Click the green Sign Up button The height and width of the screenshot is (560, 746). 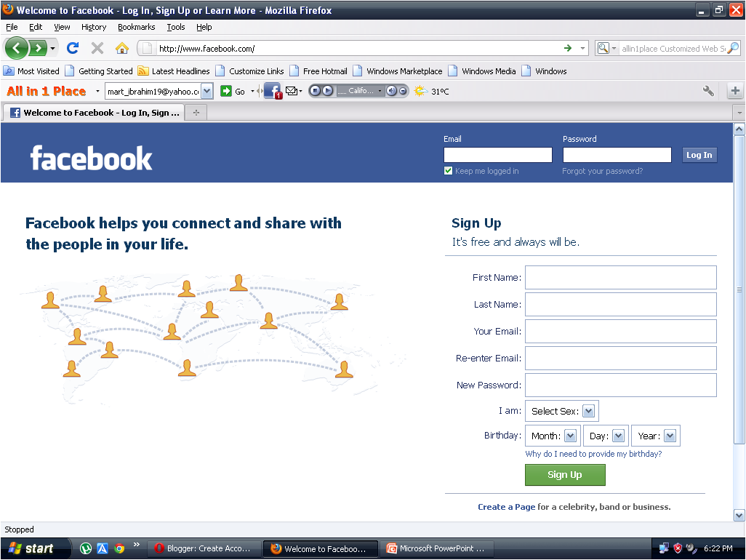pyautogui.click(x=565, y=475)
